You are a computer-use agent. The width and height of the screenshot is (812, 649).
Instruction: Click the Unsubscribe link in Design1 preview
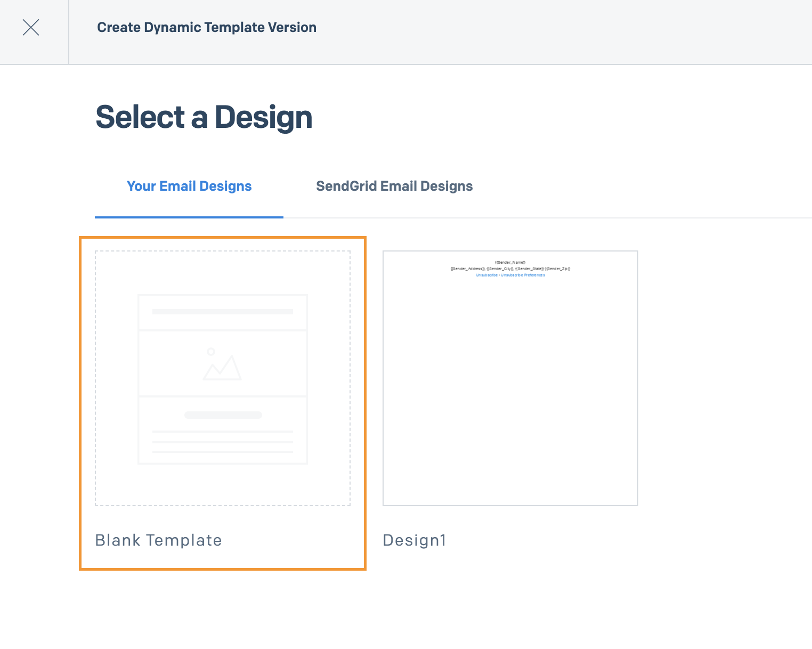coord(486,275)
